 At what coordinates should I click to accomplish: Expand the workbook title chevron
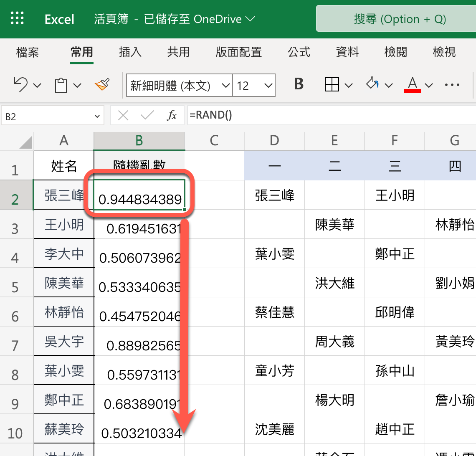click(251, 19)
